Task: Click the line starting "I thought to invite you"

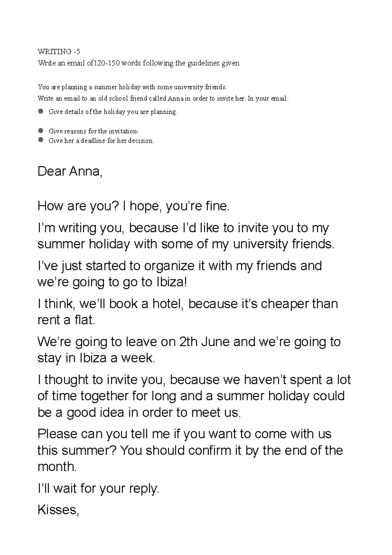Action: tap(194, 380)
